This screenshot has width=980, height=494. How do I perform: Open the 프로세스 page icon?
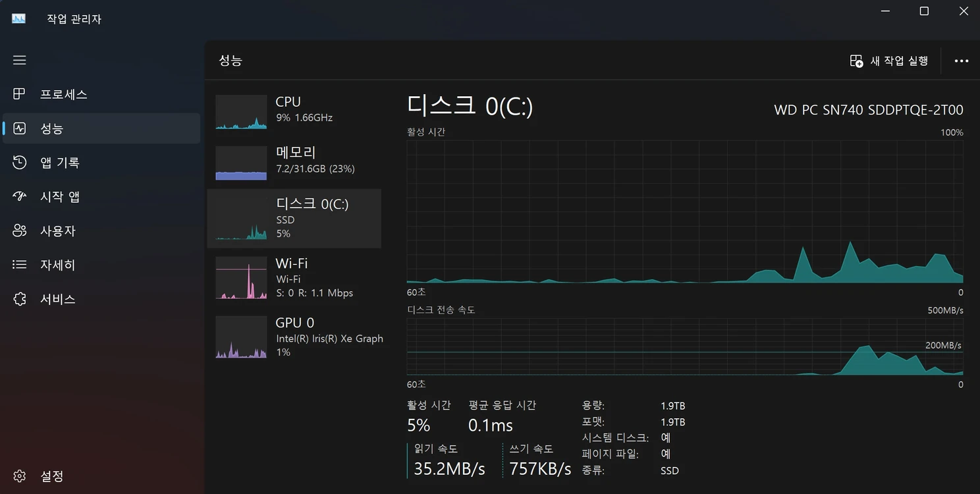20,94
